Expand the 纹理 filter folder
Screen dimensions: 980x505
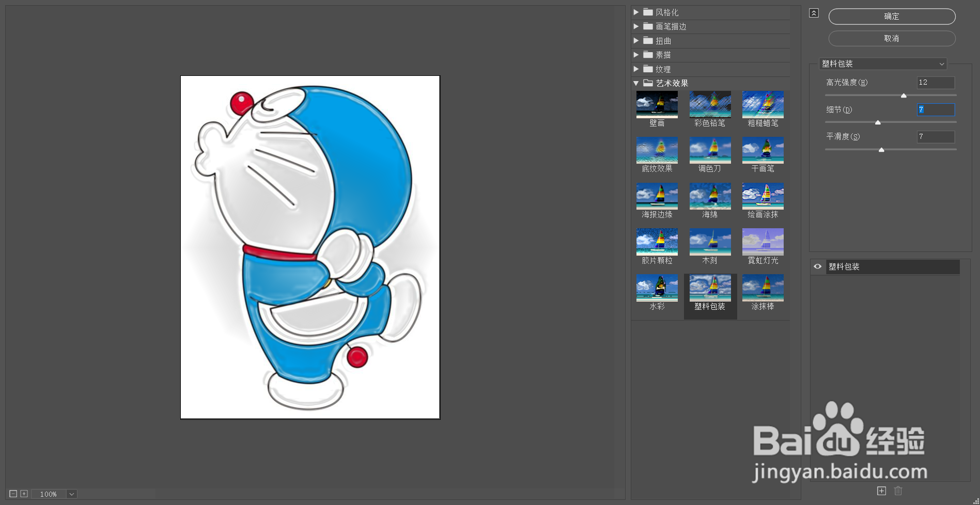(x=636, y=69)
